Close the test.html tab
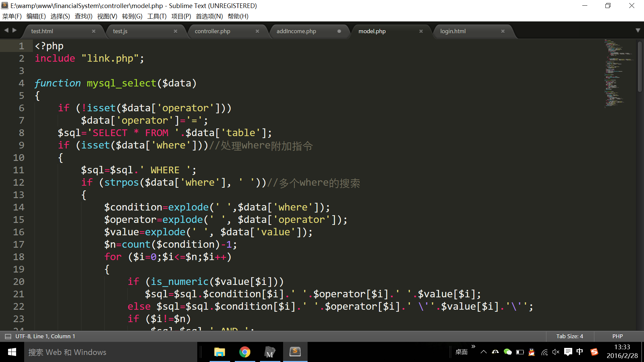Viewport: 644px width, 362px height. pos(94,31)
